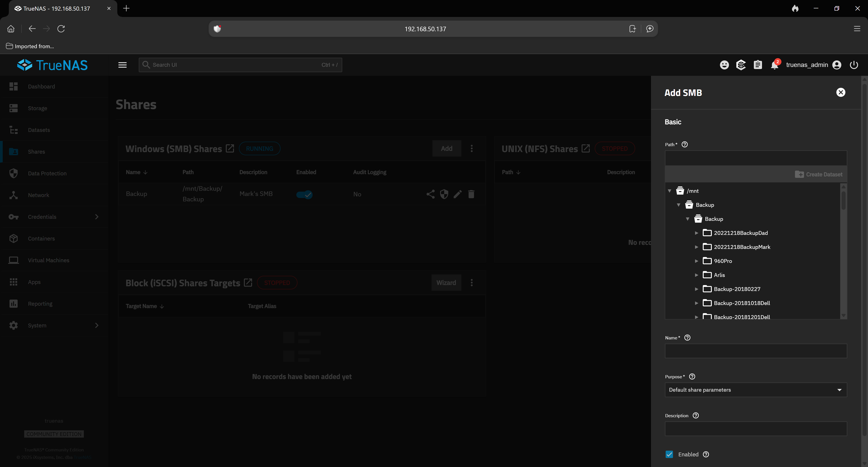Click the power menu icon
This screenshot has width=868, height=467.
click(x=854, y=65)
